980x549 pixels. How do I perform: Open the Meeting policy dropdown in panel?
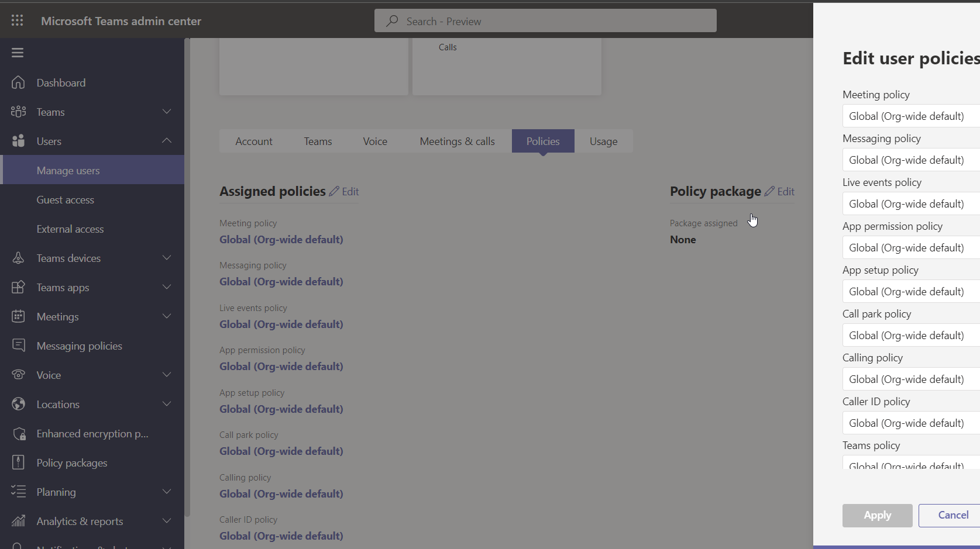(910, 116)
